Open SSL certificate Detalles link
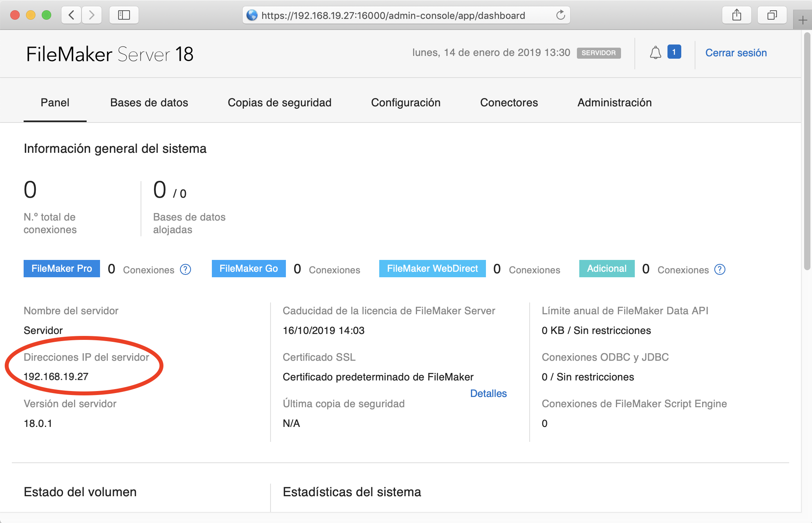The height and width of the screenshot is (523, 812). pyautogui.click(x=488, y=393)
